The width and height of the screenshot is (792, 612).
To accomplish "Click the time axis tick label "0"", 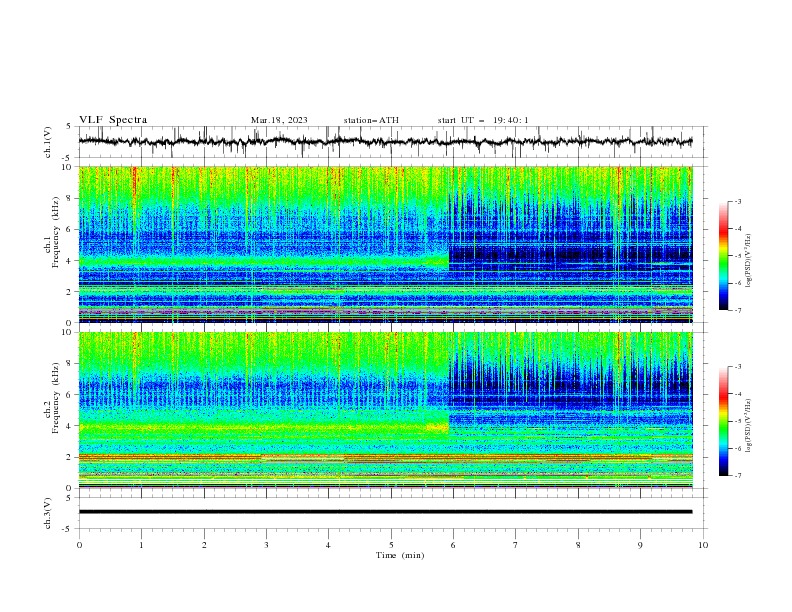I will pyautogui.click(x=79, y=545).
